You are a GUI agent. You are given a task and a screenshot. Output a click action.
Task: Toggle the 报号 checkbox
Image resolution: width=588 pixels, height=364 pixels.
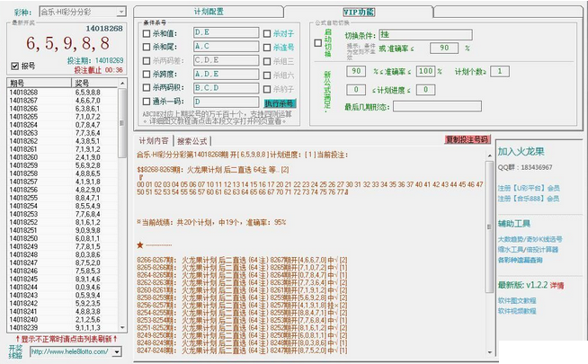click(14, 66)
